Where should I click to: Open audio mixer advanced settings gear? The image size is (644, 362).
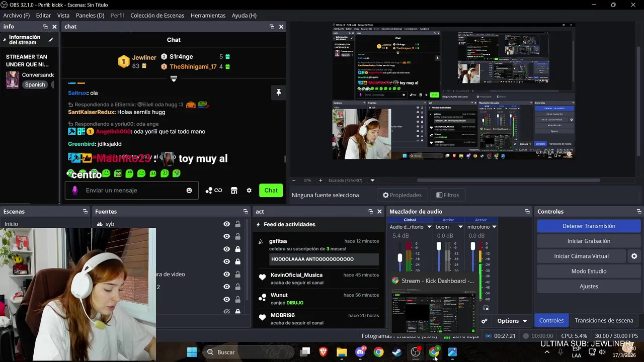(484, 321)
